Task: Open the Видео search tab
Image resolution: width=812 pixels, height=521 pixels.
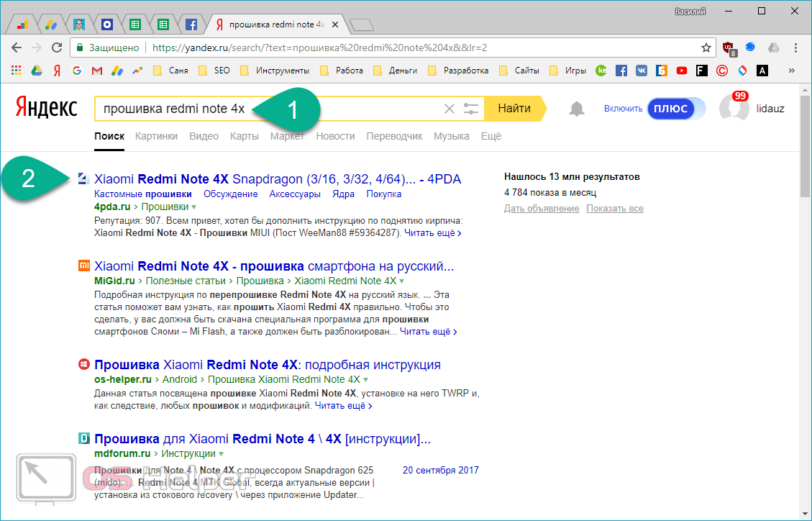Action: (204, 136)
